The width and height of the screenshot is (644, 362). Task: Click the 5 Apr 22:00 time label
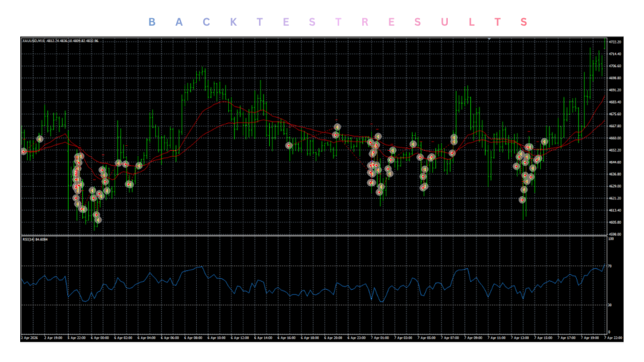pyautogui.click(x=77, y=337)
